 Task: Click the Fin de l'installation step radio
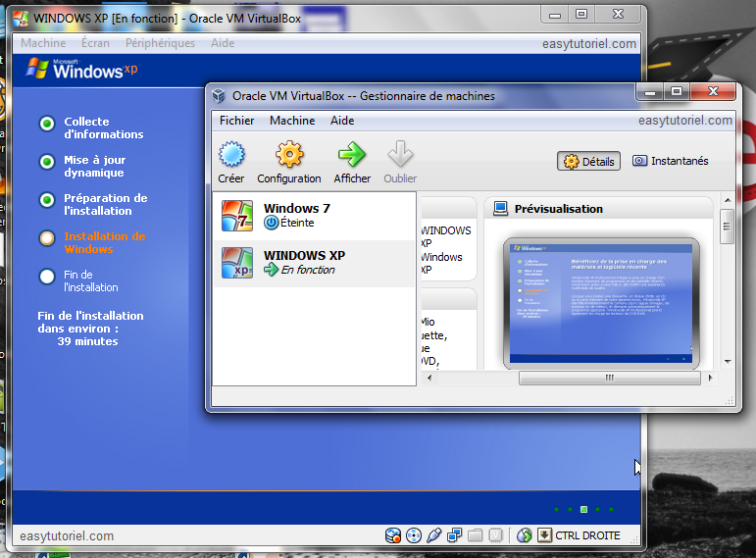pyautogui.click(x=47, y=277)
